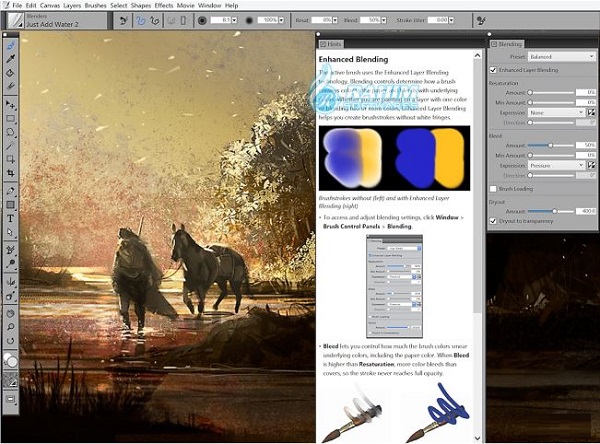600x444 pixels.
Task: Click the reset brush tool icon
Action: click(x=124, y=20)
